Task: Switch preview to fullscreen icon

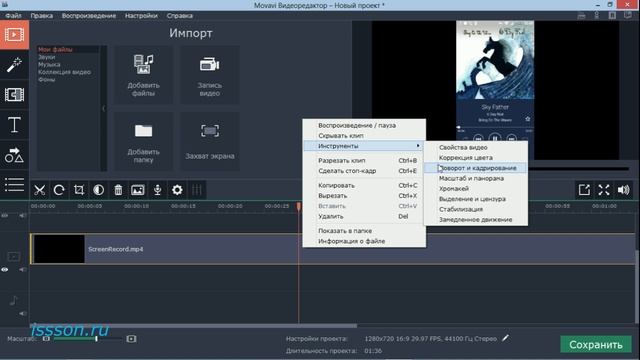Action: [604, 190]
